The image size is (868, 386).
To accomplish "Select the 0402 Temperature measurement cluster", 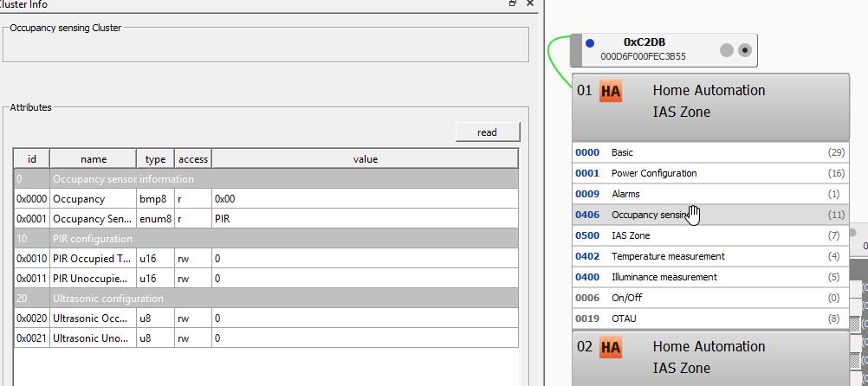I will tap(710, 256).
